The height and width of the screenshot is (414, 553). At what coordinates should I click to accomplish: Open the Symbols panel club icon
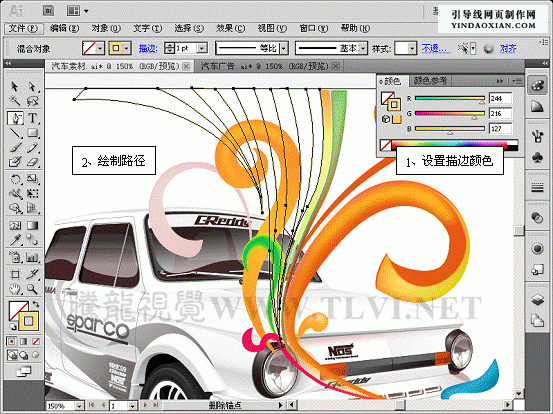537,157
